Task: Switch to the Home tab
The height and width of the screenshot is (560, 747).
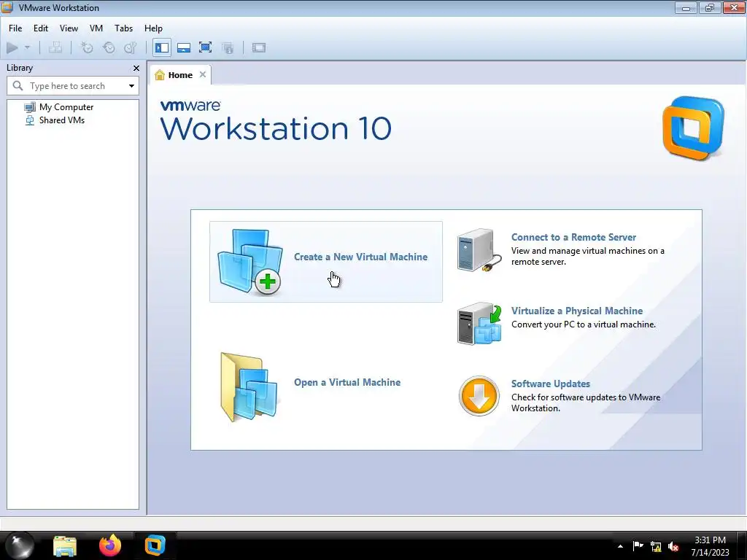Action: [180, 75]
